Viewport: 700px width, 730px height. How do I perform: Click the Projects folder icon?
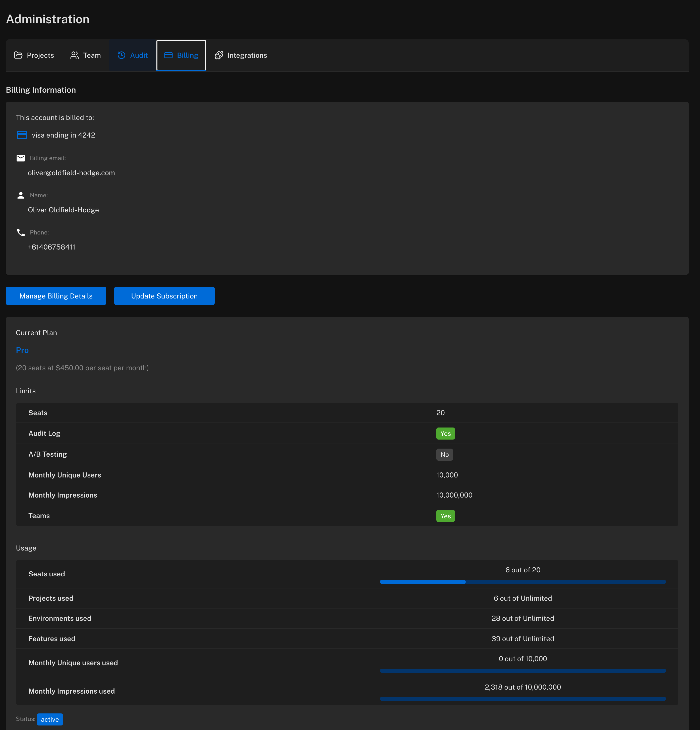pos(18,55)
